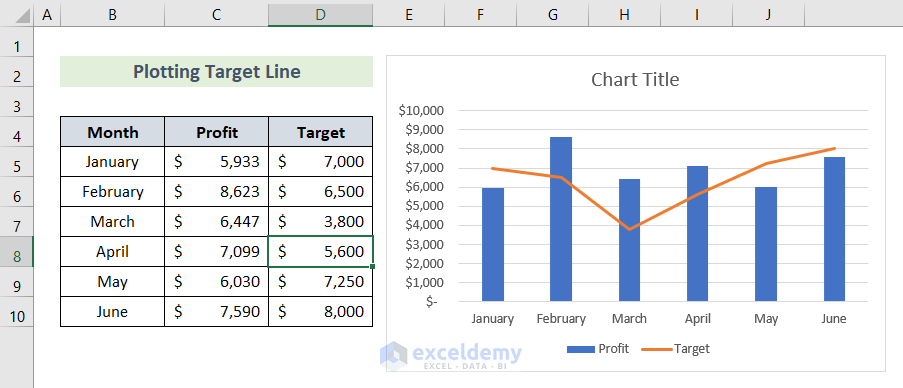Click the fill handle of cell D8
Screen dimensions: 903x388
pos(373,267)
